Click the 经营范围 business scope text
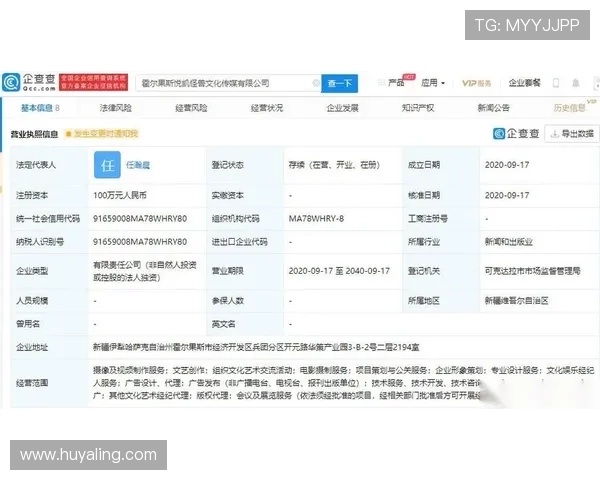Screen dimensions: 600x480 coord(343,383)
